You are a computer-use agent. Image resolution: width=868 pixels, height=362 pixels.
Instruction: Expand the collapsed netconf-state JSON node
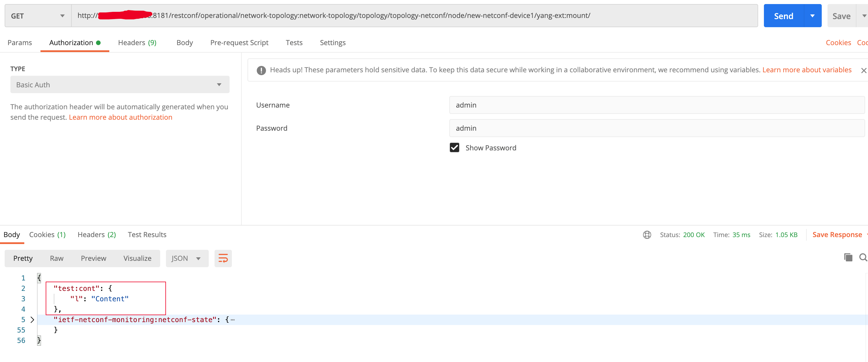(32, 319)
